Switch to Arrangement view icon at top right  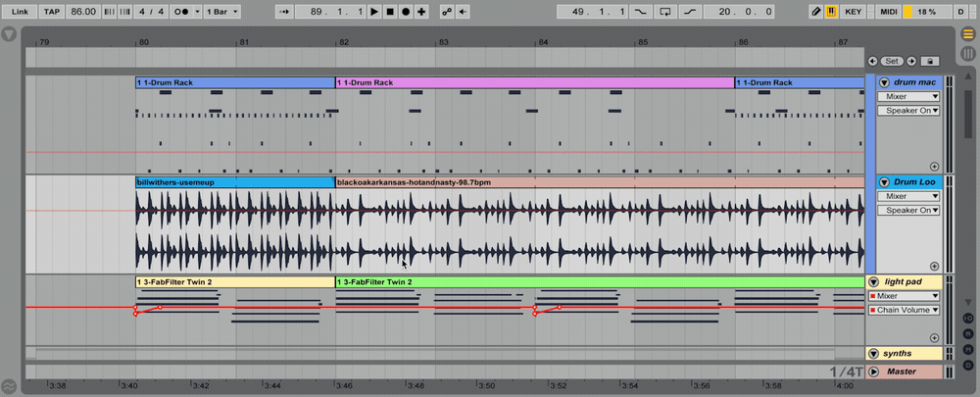967,34
